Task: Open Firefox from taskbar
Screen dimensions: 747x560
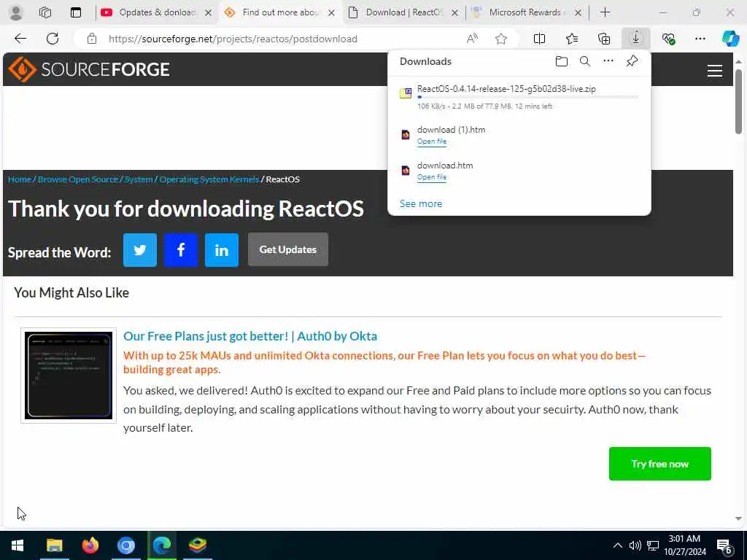Action: click(x=90, y=545)
